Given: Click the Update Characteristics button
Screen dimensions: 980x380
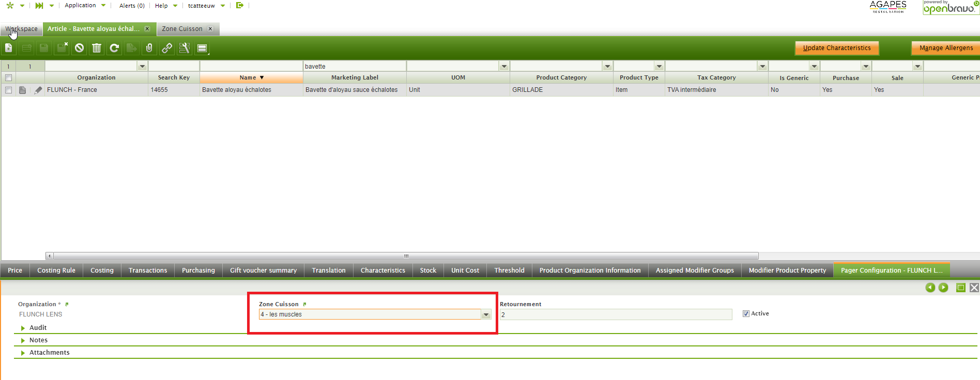Looking at the screenshot, I should [837, 48].
